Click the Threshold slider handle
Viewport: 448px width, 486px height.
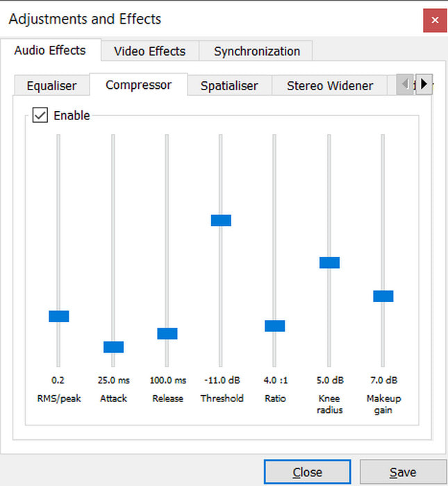221,220
